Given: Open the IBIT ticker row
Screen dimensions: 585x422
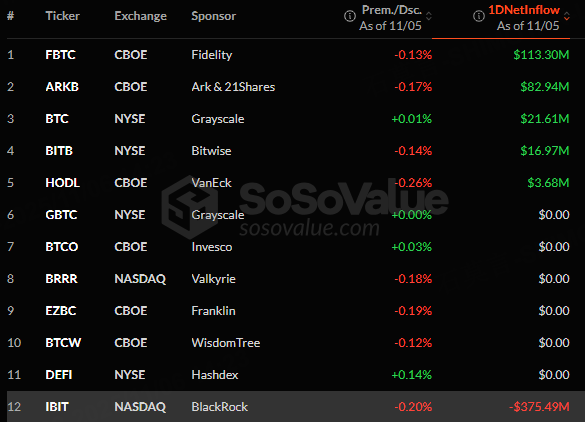Looking at the screenshot, I should pyautogui.click(x=296, y=406).
